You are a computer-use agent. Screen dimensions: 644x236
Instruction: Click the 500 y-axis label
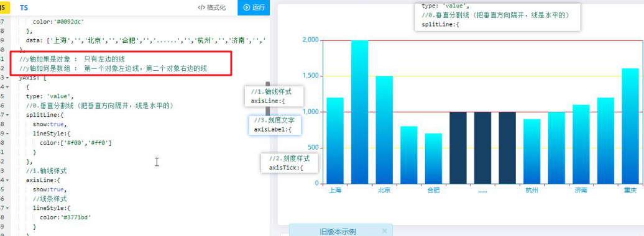(x=313, y=148)
